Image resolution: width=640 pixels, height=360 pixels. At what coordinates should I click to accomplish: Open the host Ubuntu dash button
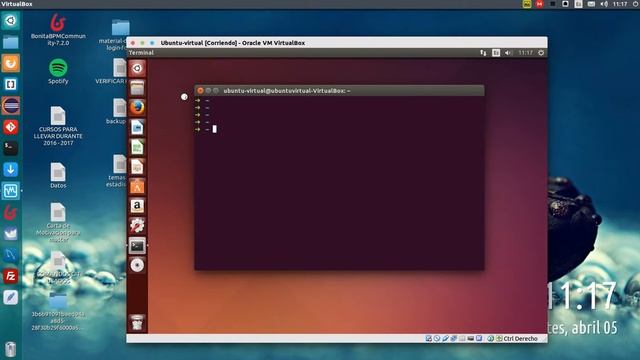[11, 20]
